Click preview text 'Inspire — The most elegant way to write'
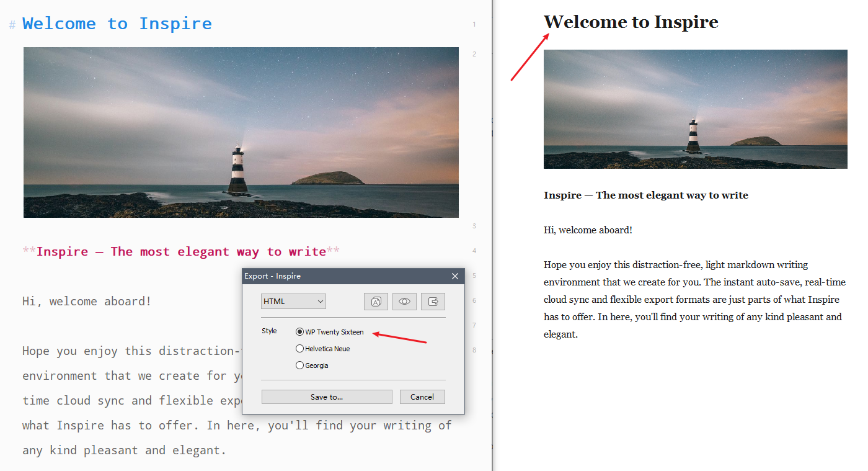 tap(646, 195)
